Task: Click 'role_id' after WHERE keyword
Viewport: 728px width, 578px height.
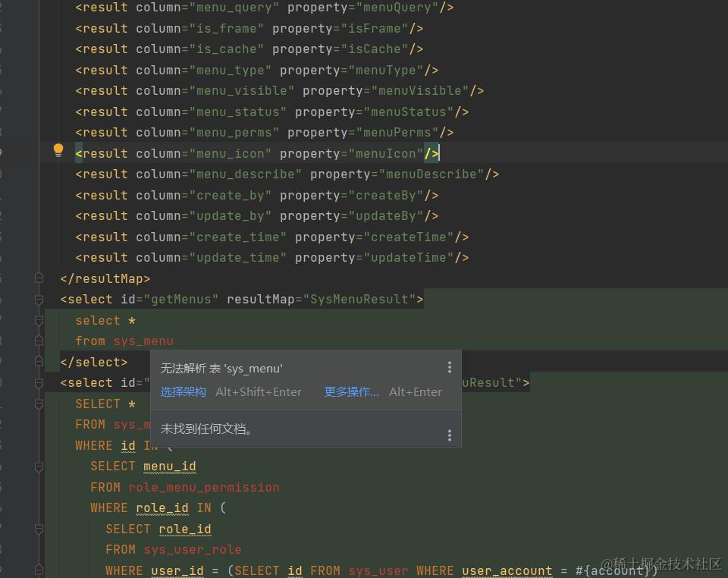Action: coord(162,508)
